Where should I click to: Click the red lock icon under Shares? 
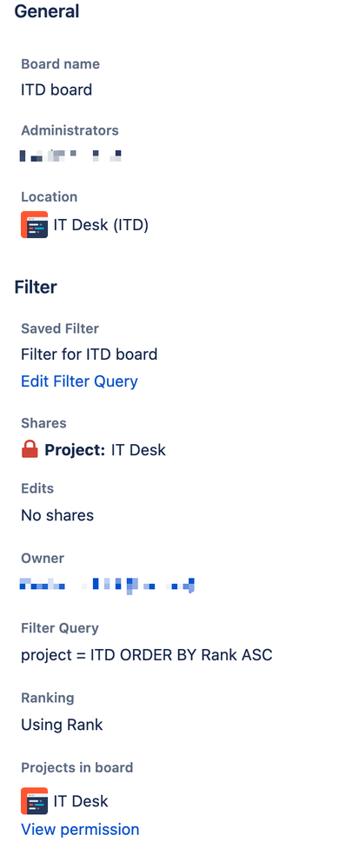[30, 449]
